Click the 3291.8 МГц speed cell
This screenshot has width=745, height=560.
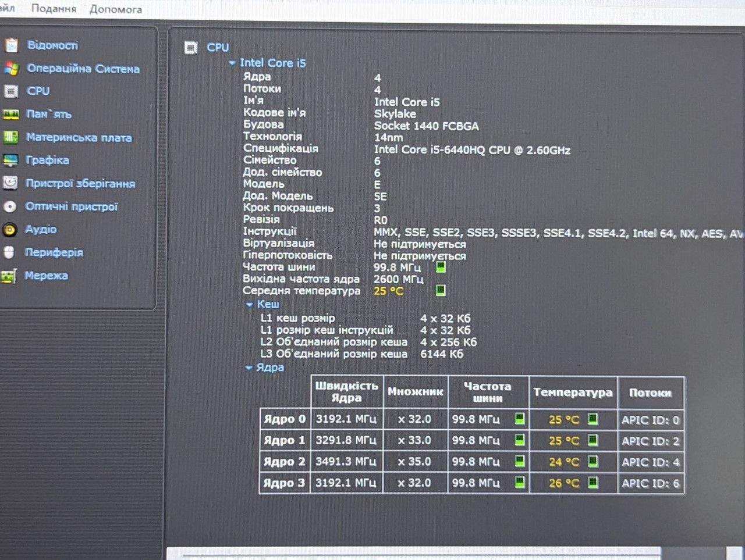(x=346, y=440)
